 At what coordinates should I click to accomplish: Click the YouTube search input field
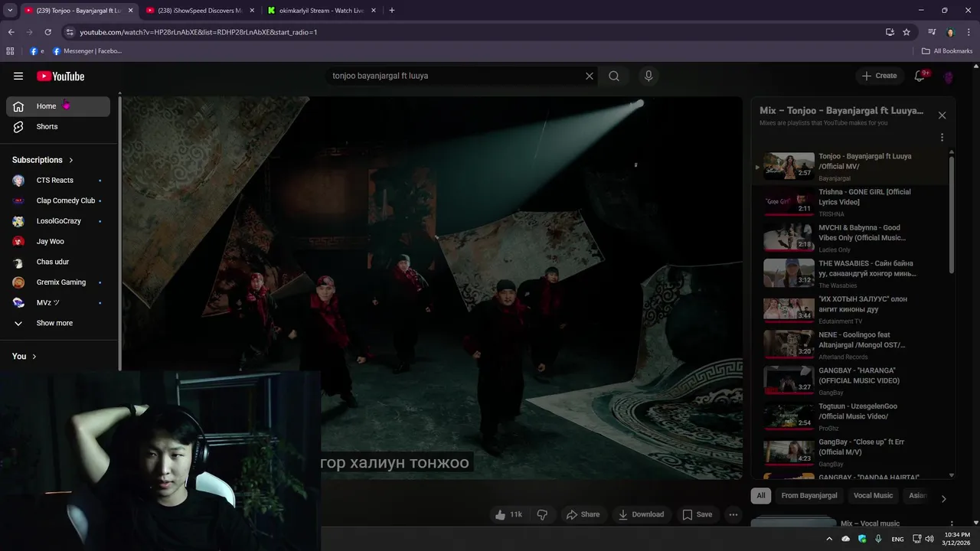[x=456, y=76]
